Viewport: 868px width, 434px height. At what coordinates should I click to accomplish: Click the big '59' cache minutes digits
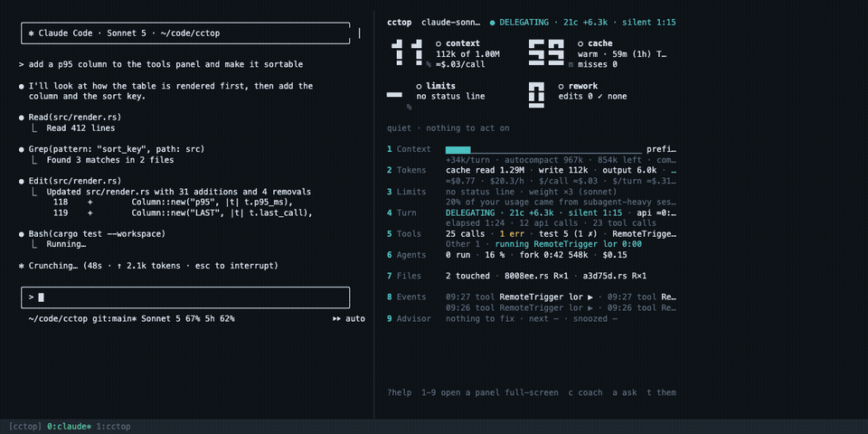(546, 52)
